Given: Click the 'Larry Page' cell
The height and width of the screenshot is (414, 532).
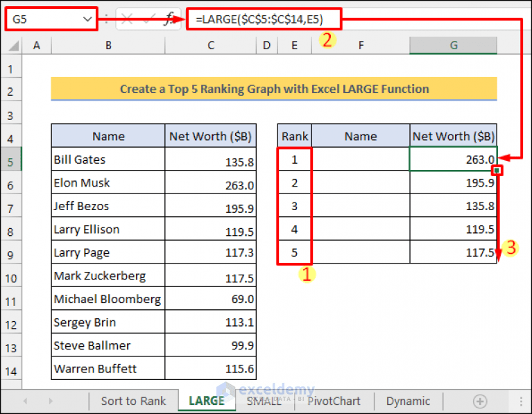Looking at the screenshot, I should [x=108, y=252].
